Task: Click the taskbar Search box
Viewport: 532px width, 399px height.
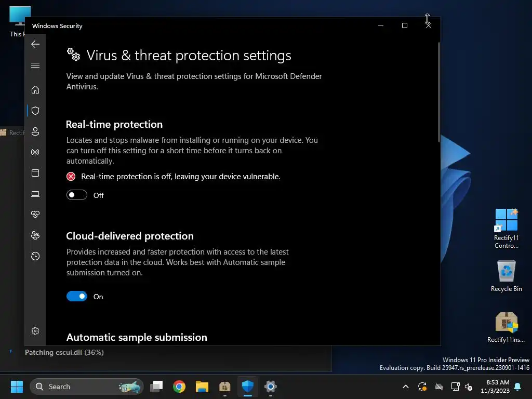Action: pos(87,387)
